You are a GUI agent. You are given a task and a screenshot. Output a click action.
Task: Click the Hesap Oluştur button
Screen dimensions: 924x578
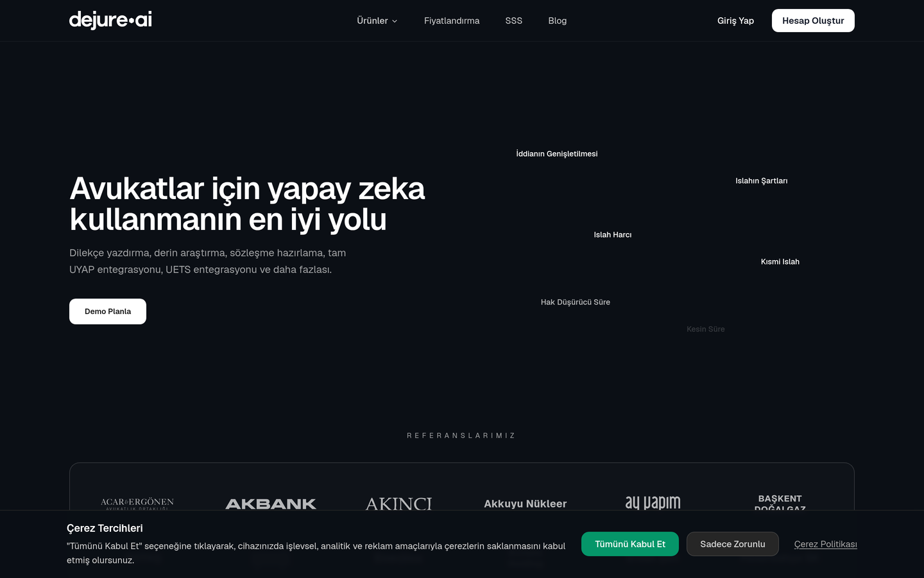[813, 21]
